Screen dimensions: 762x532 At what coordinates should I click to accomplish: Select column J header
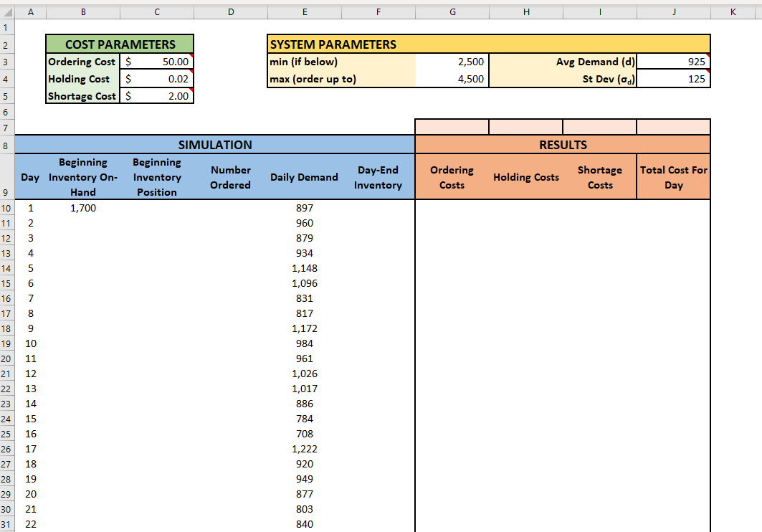pyautogui.click(x=673, y=11)
